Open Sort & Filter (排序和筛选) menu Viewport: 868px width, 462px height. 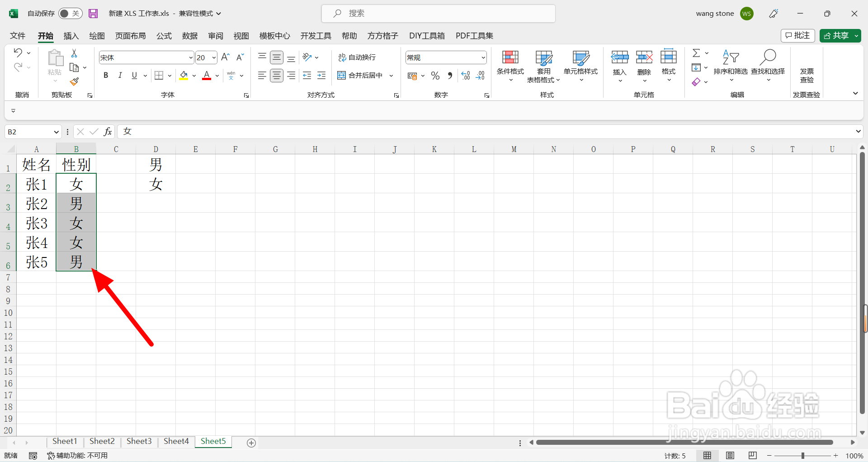(731, 66)
